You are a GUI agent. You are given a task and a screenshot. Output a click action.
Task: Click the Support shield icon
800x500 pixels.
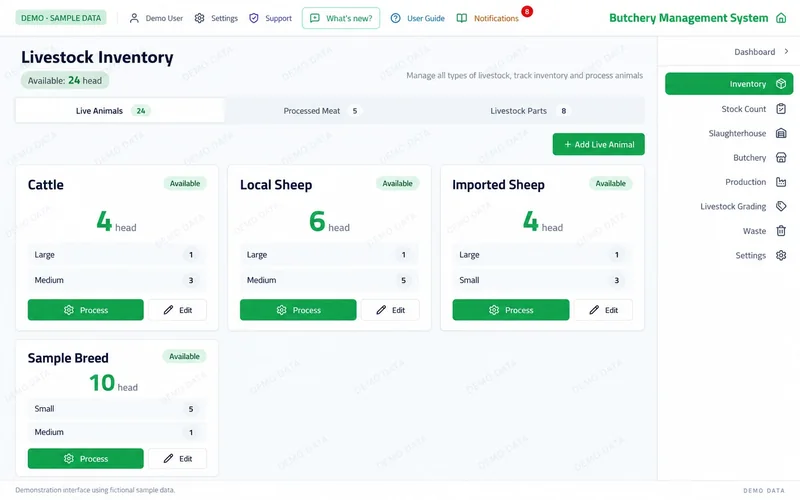254,18
